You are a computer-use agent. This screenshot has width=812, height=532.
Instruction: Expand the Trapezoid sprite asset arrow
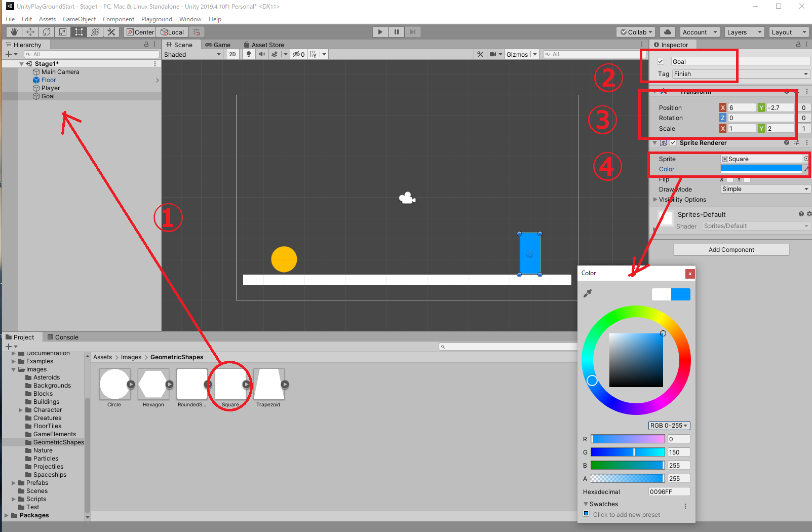pyautogui.click(x=285, y=385)
